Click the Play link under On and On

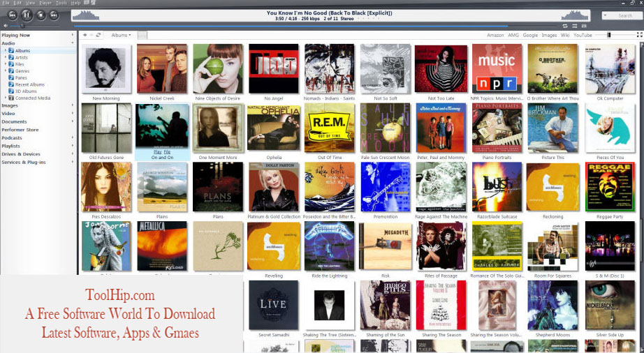click(x=157, y=152)
